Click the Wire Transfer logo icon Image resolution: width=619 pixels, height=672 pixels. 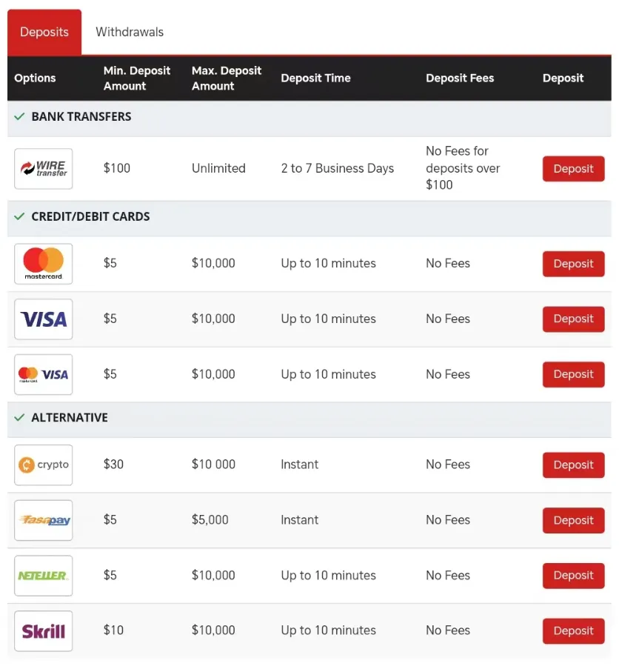coord(43,168)
